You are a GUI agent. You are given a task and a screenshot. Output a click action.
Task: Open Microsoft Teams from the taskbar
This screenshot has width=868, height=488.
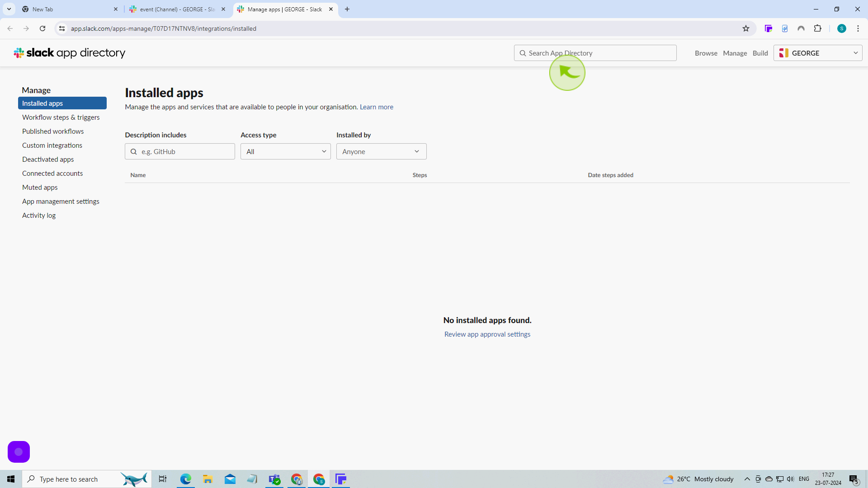[x=274, y=479]
